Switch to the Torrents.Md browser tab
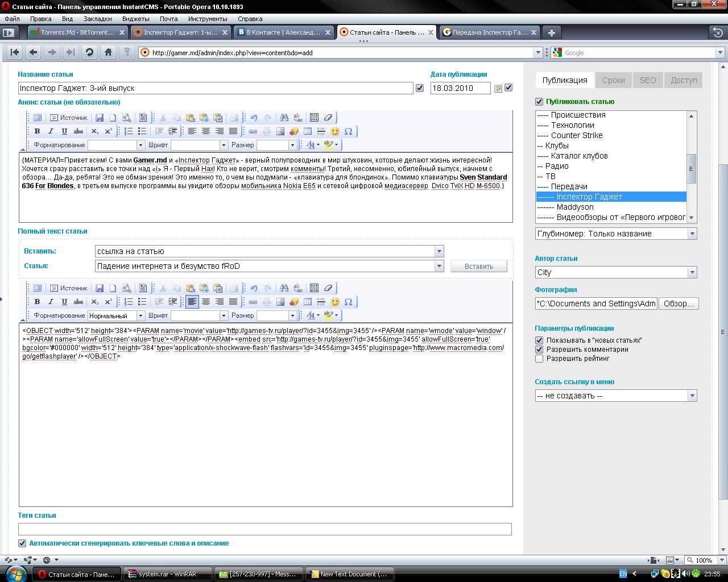This screenshot has height=582, width=728. click(x=77, y=32)
